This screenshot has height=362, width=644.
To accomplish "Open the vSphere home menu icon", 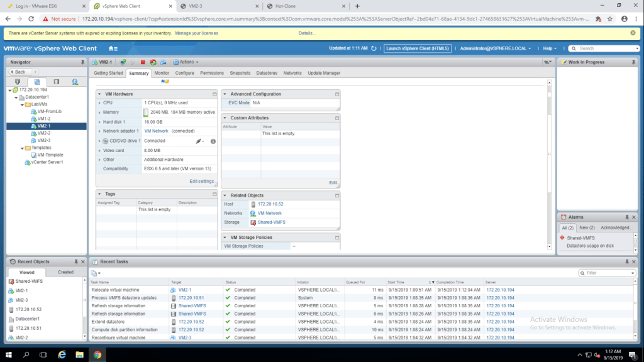I will tap(113, 48).
